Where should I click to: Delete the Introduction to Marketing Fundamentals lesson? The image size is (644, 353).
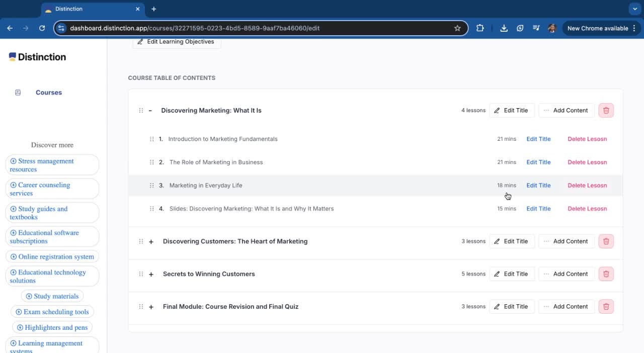tap(587, 139)
